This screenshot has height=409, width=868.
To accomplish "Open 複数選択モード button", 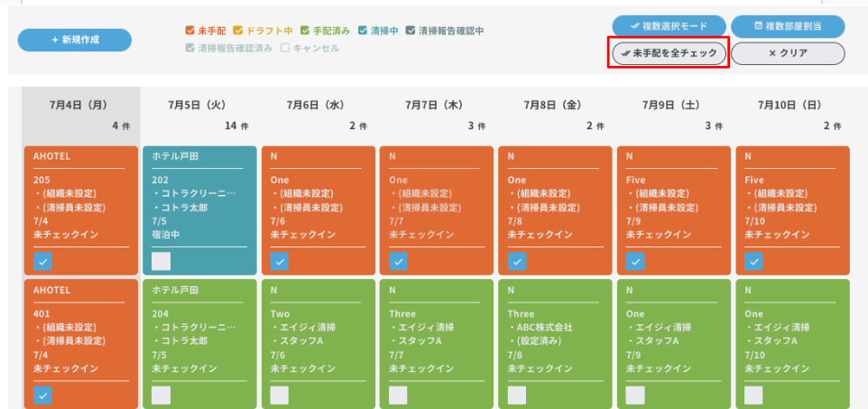I will pyautogui.click(x=669, y=26).
